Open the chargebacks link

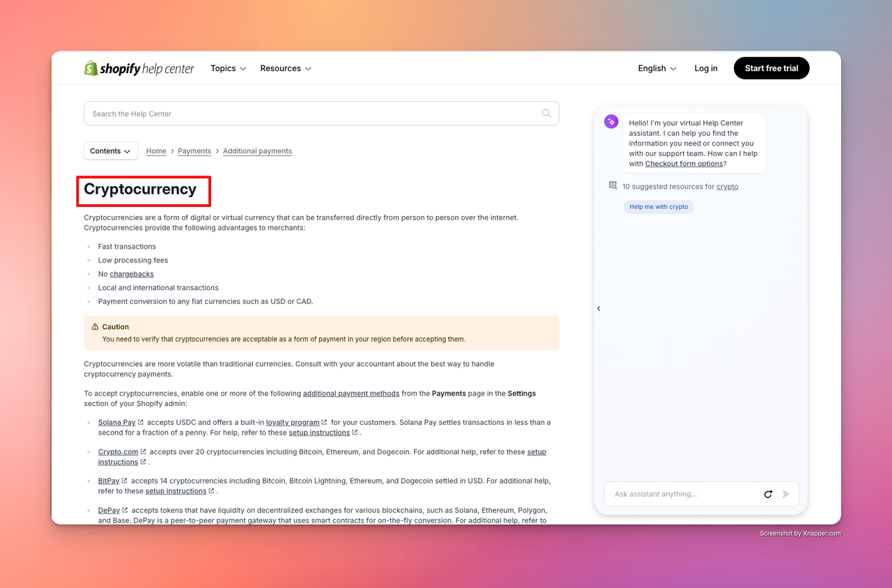coord(132,274)
